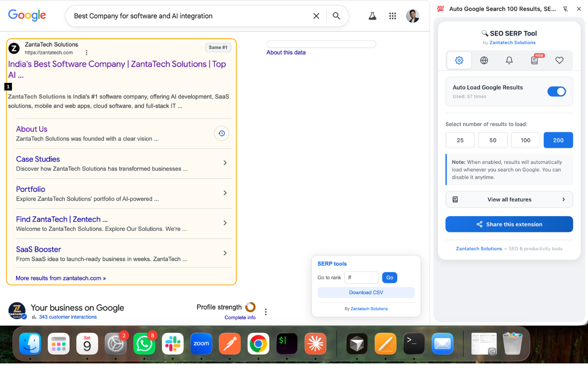Switch to the globe tab in SERP Tool
The width and height of the screenshot is (588, 368).
484,60
